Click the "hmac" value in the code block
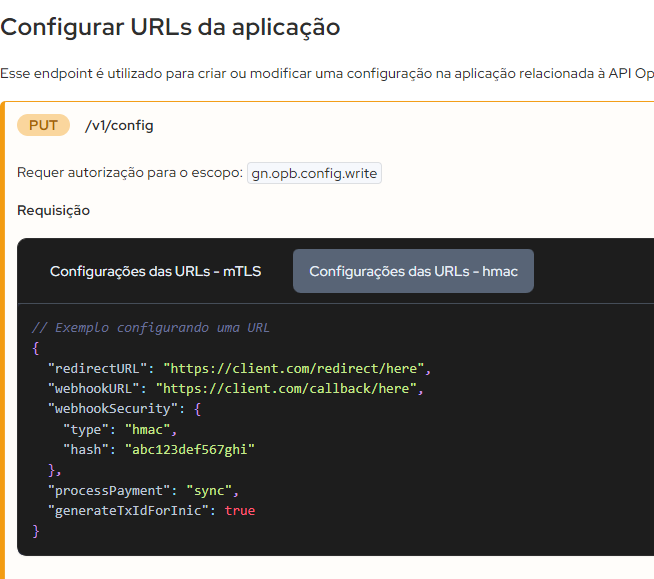 point(148,430)
